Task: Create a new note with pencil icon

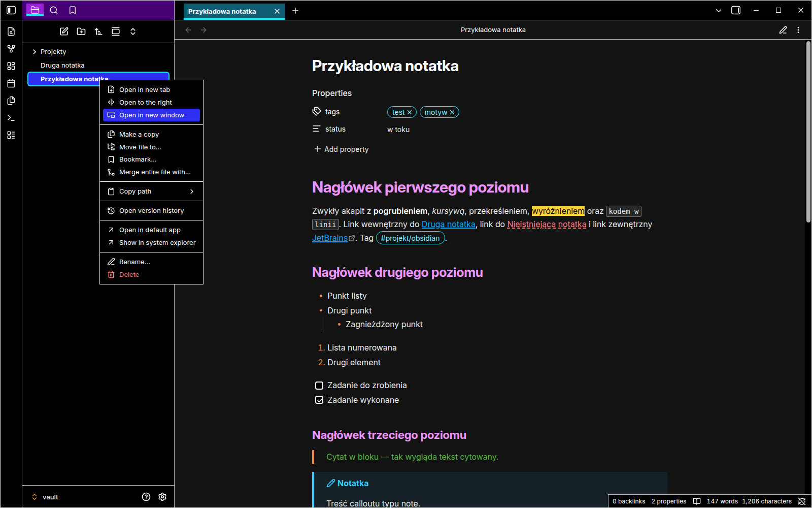Action: click(x=64, y=31)
